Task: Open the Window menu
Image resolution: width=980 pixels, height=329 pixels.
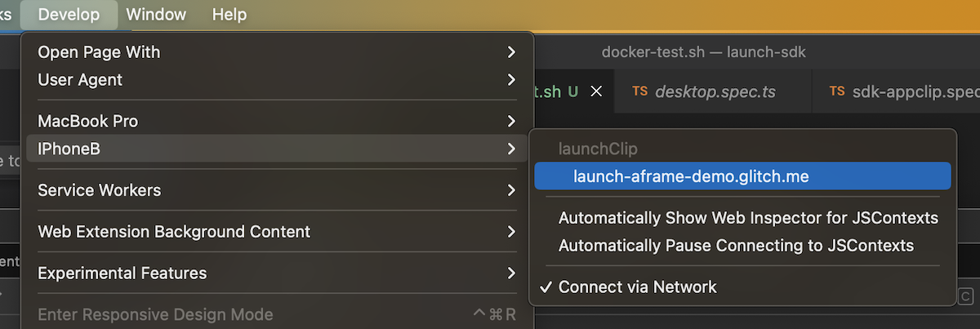Action: tap(156, 15)
